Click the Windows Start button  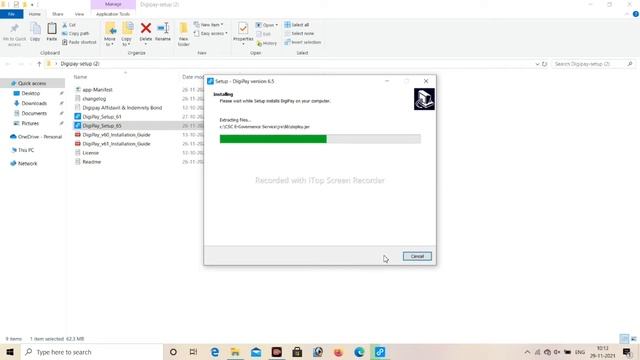[10, 352]
